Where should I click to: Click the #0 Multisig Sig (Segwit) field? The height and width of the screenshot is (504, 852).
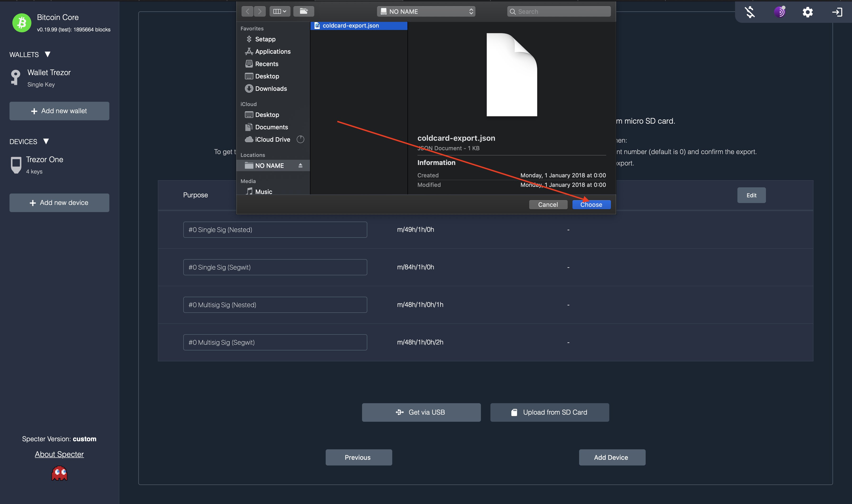pyautogui.click(x=275, y=342)
